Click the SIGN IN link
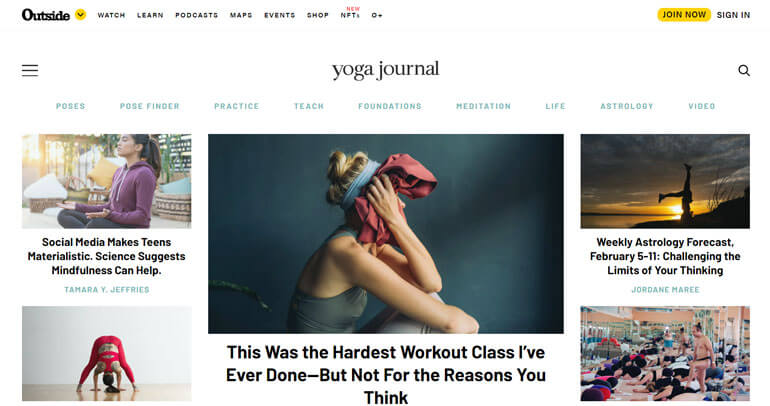Viewport: 770px width, 406px height. point(733,15)
